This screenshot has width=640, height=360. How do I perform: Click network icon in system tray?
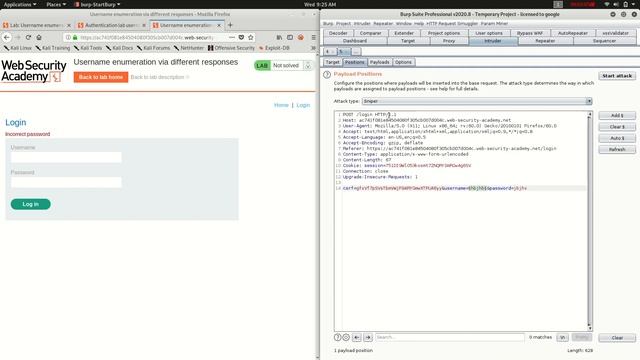pyautogui.click(x=607, y=4)
